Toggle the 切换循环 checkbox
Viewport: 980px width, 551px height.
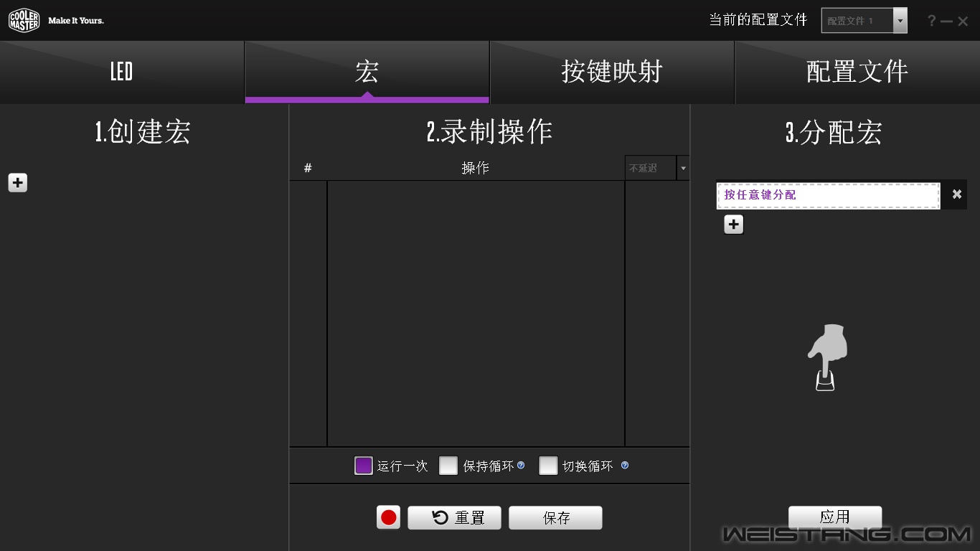pos(548,466)
